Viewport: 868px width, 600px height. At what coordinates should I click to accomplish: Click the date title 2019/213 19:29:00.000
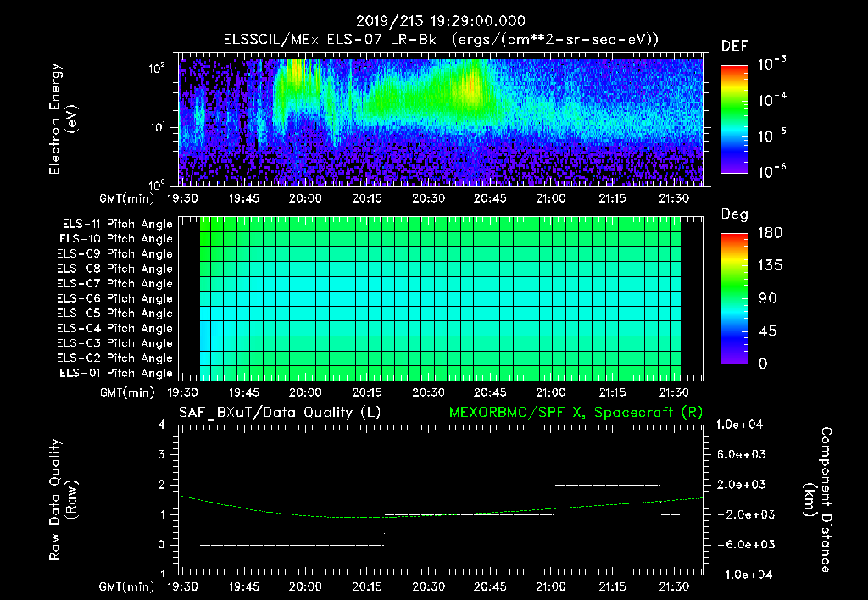(x=441, y=21)
